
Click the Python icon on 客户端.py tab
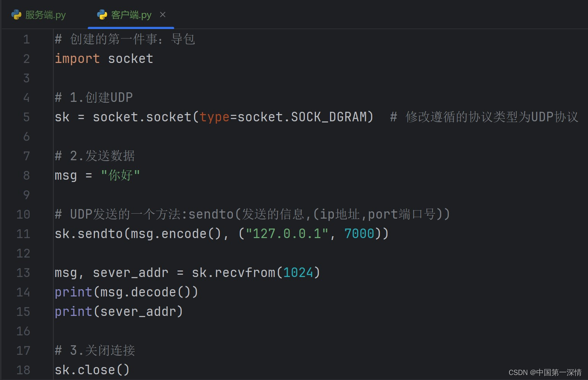[101, 14]
